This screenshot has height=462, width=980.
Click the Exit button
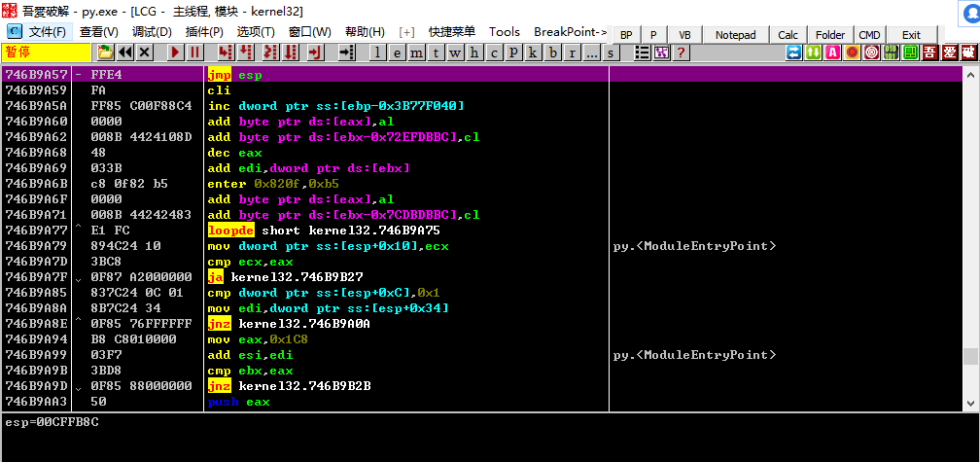tap(911, 35)
